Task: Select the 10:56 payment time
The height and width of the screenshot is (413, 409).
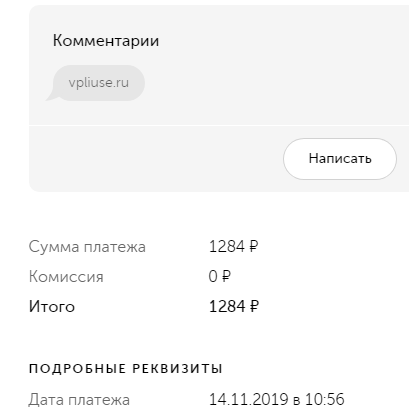Action: click(x=324, y=399)
